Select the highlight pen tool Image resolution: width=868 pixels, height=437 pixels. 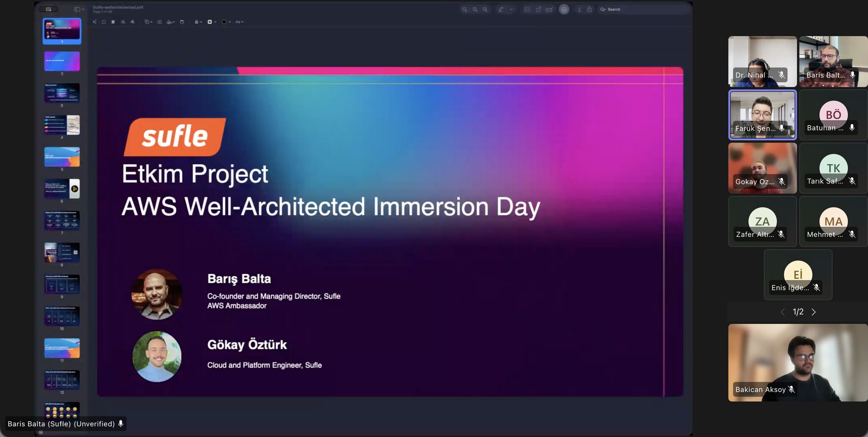coord(501,9)
